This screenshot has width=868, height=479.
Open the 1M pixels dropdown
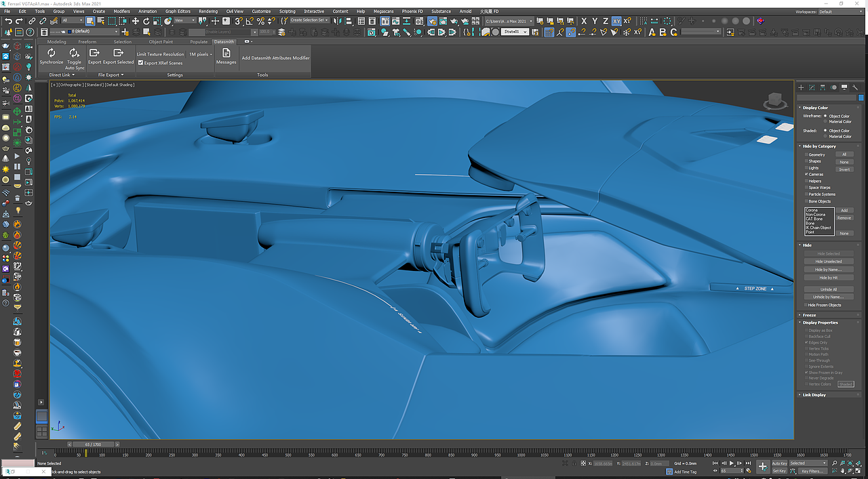tap(200, 54)
